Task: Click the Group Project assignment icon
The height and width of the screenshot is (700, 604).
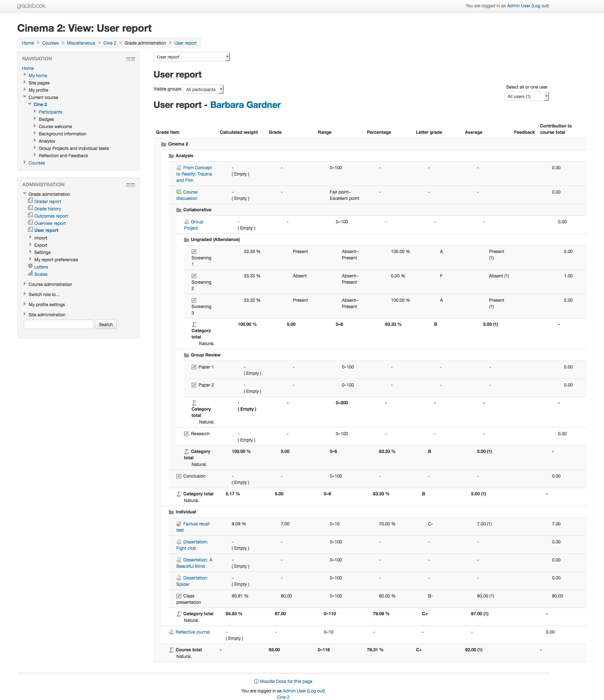Action: pyautogui.click(x=186, y=222)
